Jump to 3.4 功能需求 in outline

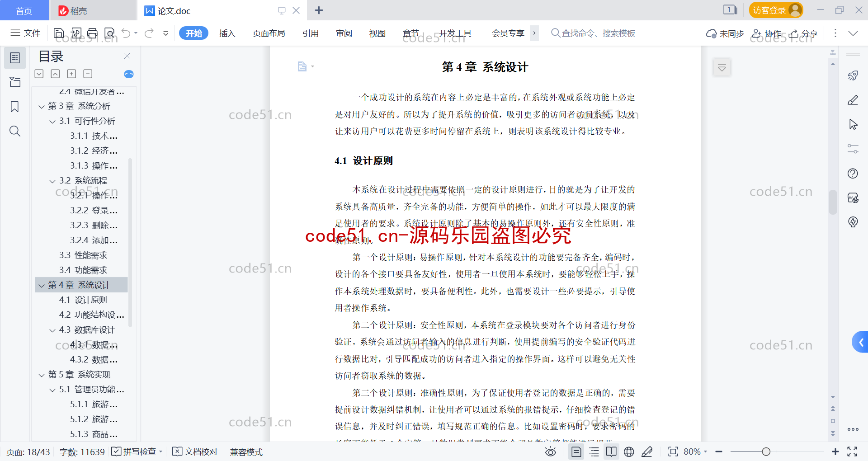(83, 270)
